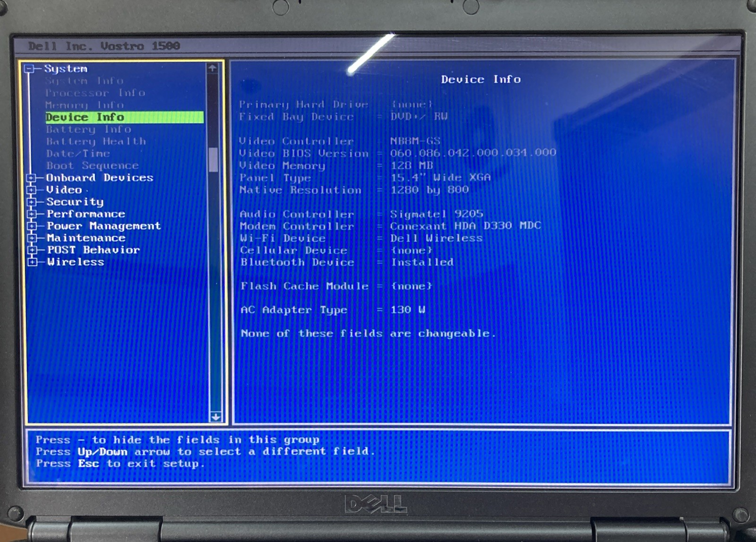Expand the Onboard Devices group

tap(32, 178)
